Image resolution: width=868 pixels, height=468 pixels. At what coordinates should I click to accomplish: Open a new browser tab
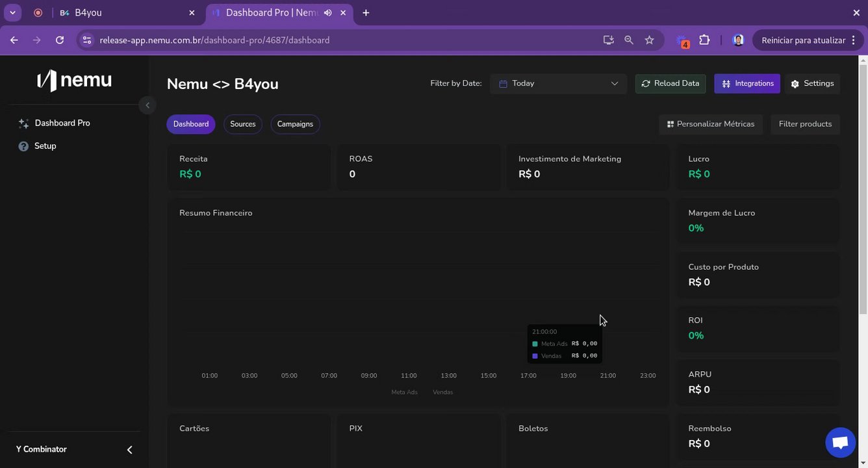[366, 12]
